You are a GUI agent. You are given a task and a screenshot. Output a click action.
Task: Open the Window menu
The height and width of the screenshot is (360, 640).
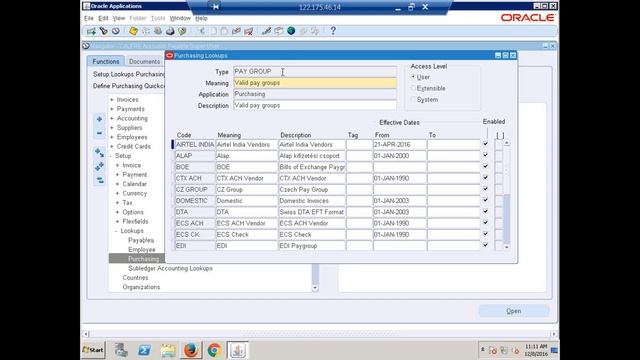click(x=180, y=18)
